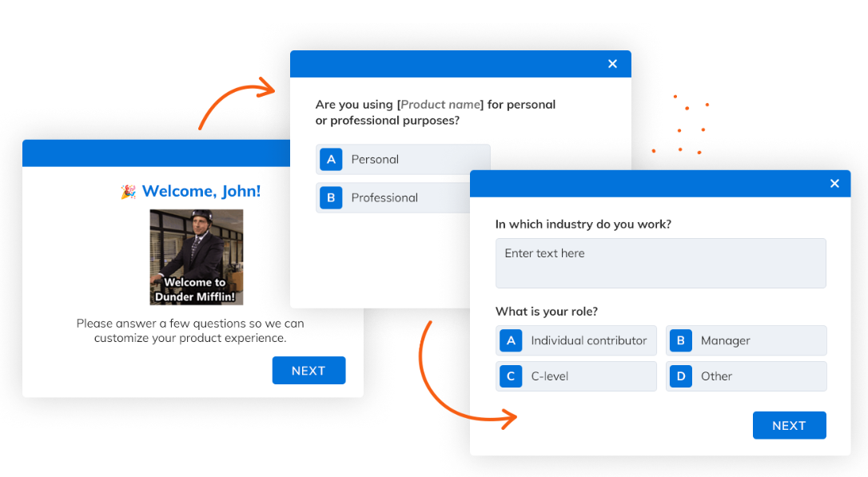Focus the 'Enter text here' industry field
868x477 pixels.
[x=660, y=263]
